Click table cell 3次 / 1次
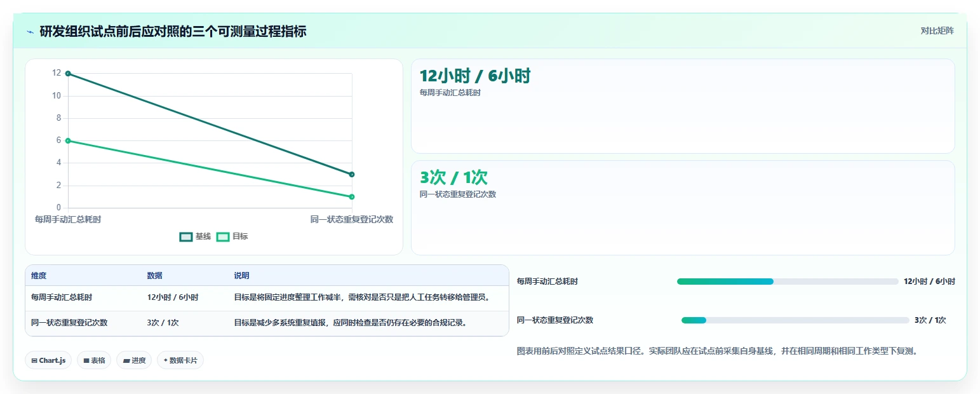980x394 pixels. (163, 323)
